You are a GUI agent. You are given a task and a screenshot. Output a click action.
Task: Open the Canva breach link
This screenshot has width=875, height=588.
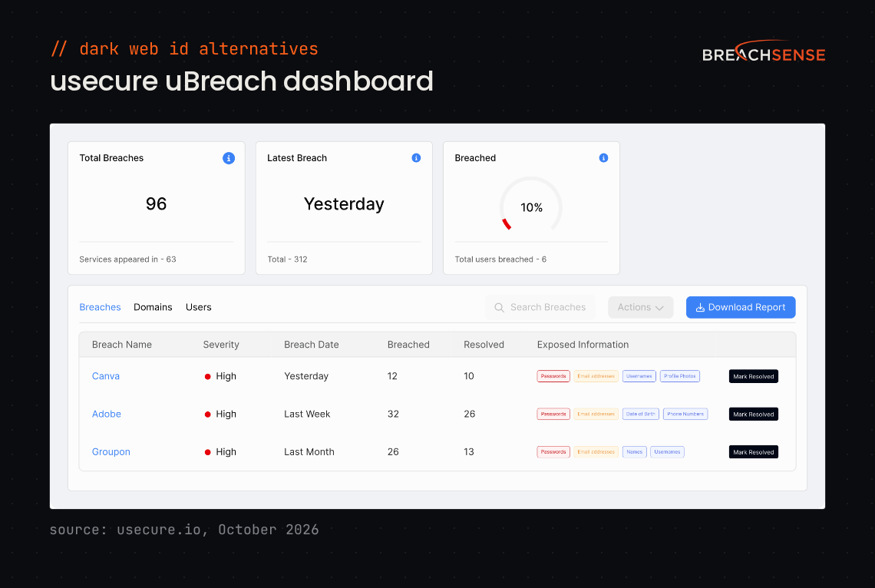(106, 376)
